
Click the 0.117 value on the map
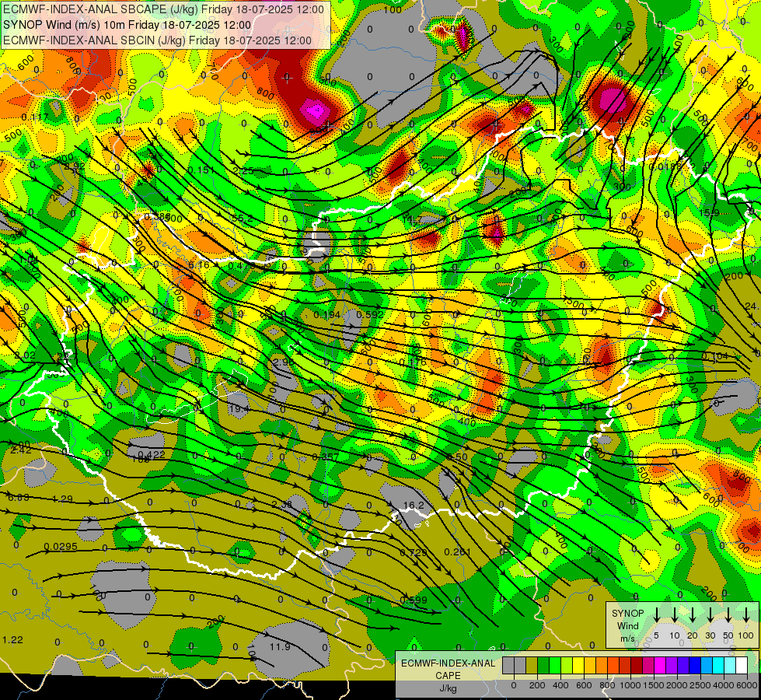35,117
